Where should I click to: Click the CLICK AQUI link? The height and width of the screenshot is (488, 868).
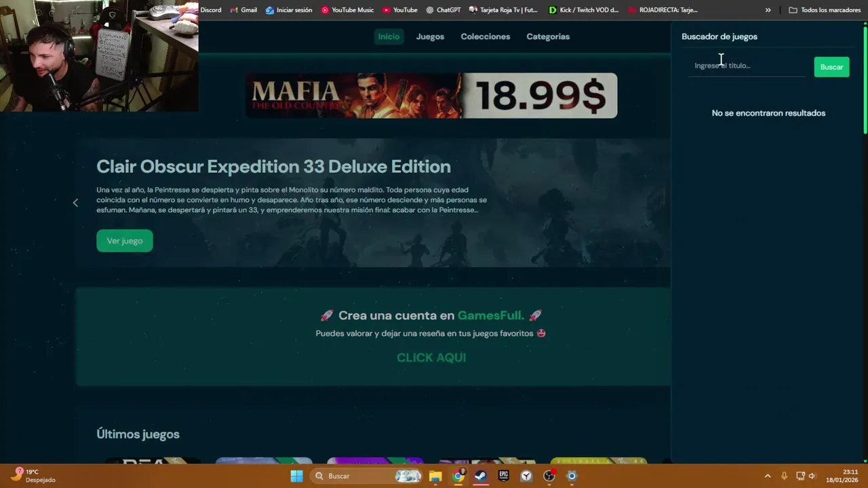431,358
